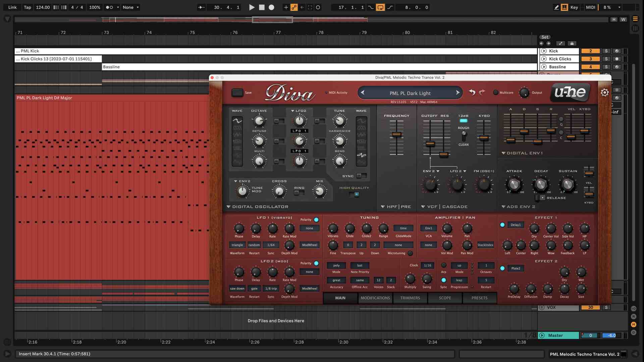This screenshot has height=362, width=644.
Task: Toggle the High Quality oscillator switch
Action: pyautogui.click(x=354, y=194)
